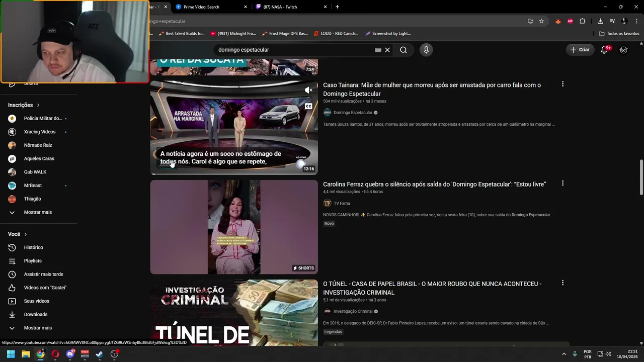Close the NASA - Twitch tab

click(326, 7)
